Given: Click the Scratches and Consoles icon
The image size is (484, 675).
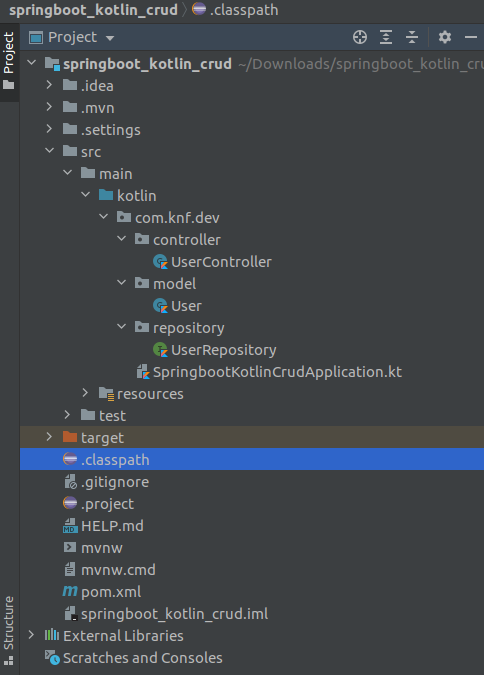Looking at the screenshot, I should [52, 657].
